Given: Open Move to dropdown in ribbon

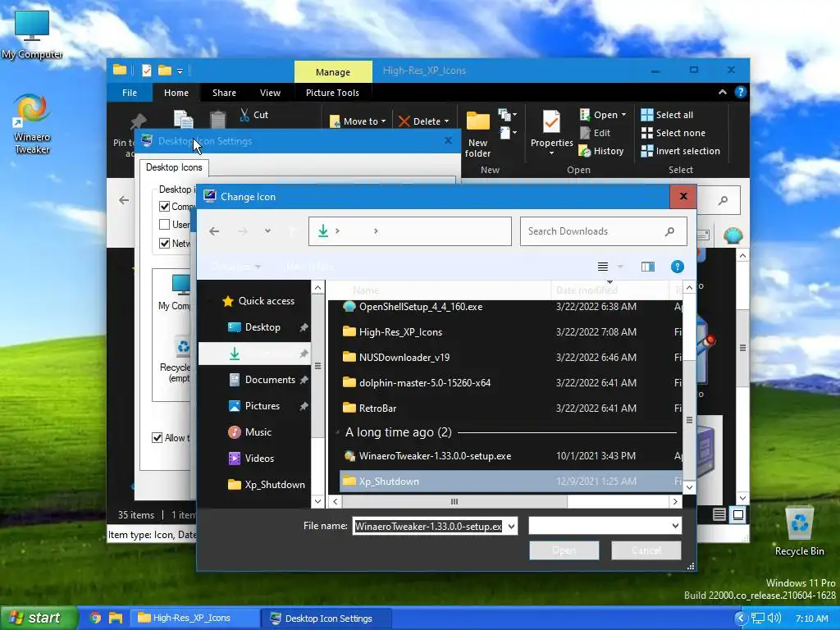Looking at the screenshot, I should (x=358, y=121).
